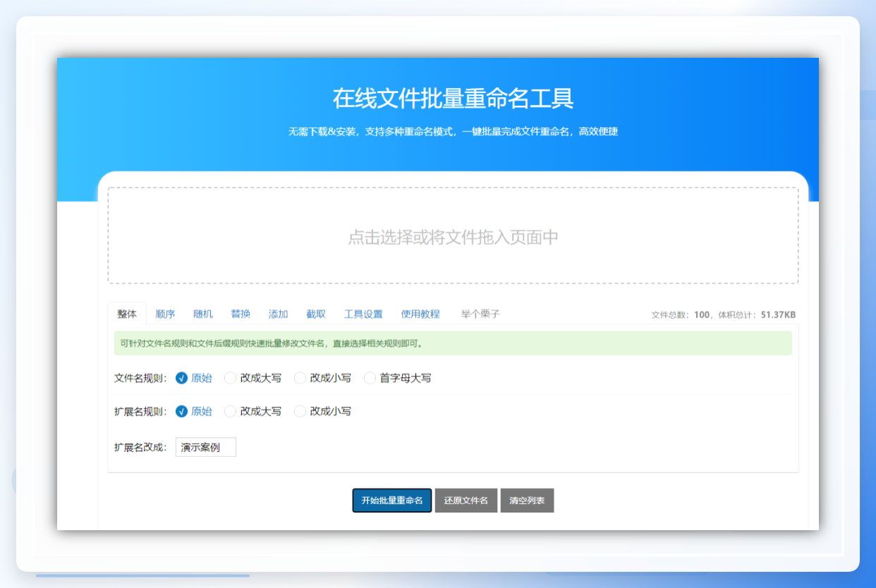Click the 文件名规则 label
This screenshot has width=876, height=588.
[140, 378]
